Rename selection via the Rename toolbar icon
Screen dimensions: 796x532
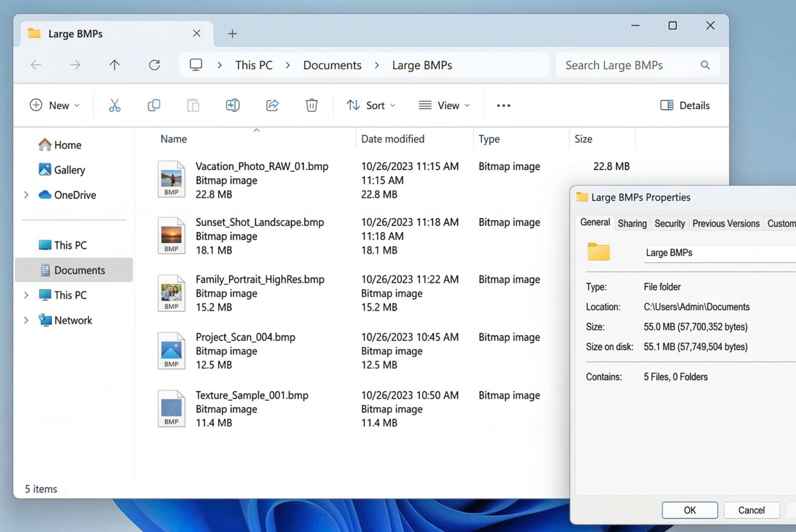tap(233, 105)
